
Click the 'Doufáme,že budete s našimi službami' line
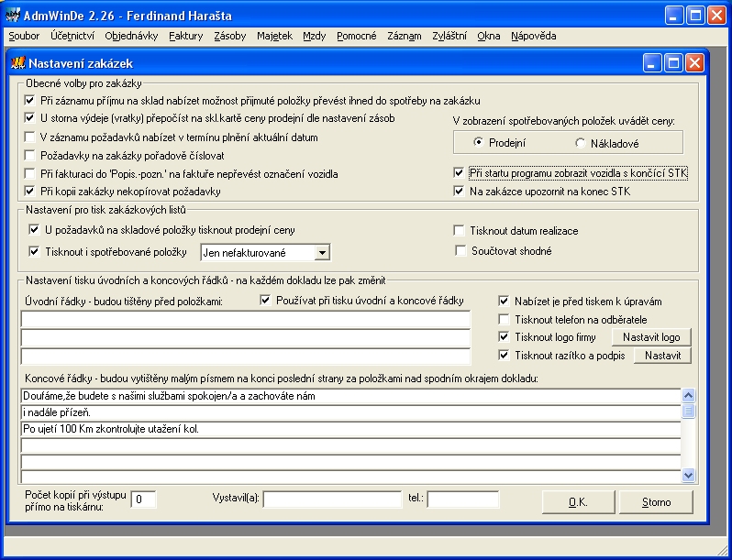tap(350, 396)
